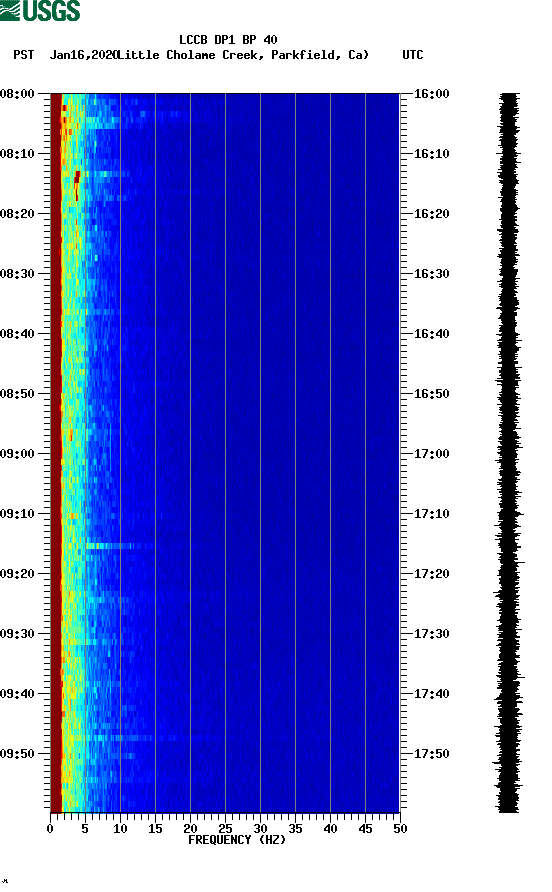
Task: Click the '16:30' UTC time label
Action: (431, 274)
